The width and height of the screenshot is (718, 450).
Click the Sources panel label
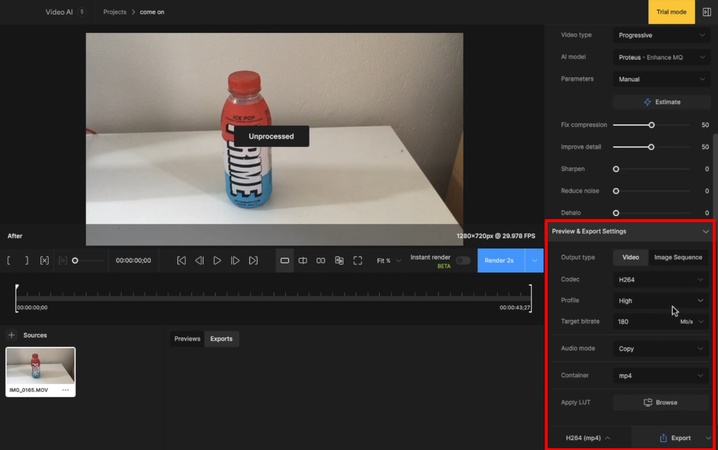pos(35,335)
